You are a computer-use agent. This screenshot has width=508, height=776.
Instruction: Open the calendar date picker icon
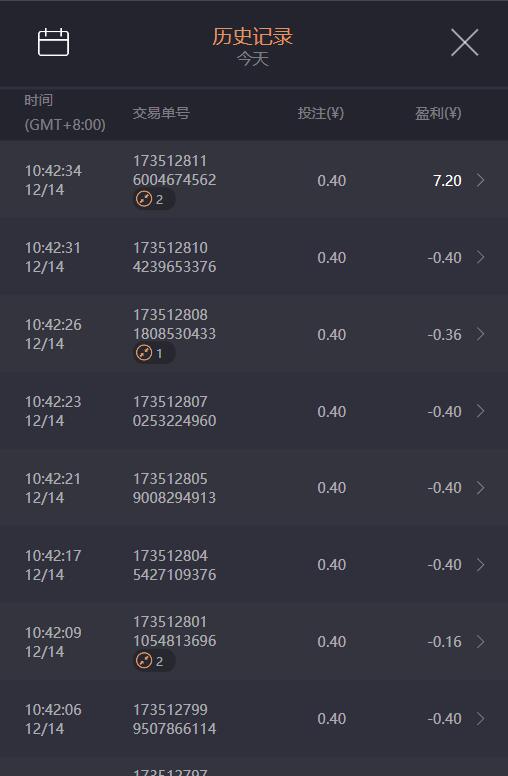[x=53, y=42]
